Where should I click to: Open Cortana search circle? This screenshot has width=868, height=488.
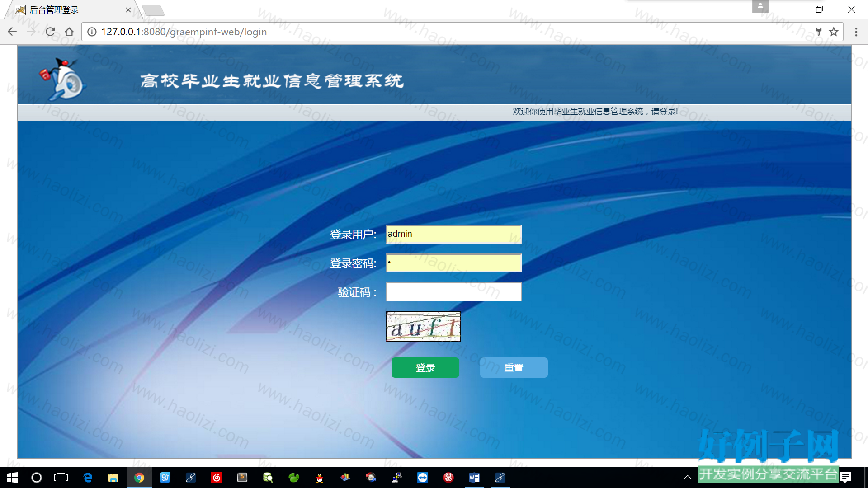(37, 478)
